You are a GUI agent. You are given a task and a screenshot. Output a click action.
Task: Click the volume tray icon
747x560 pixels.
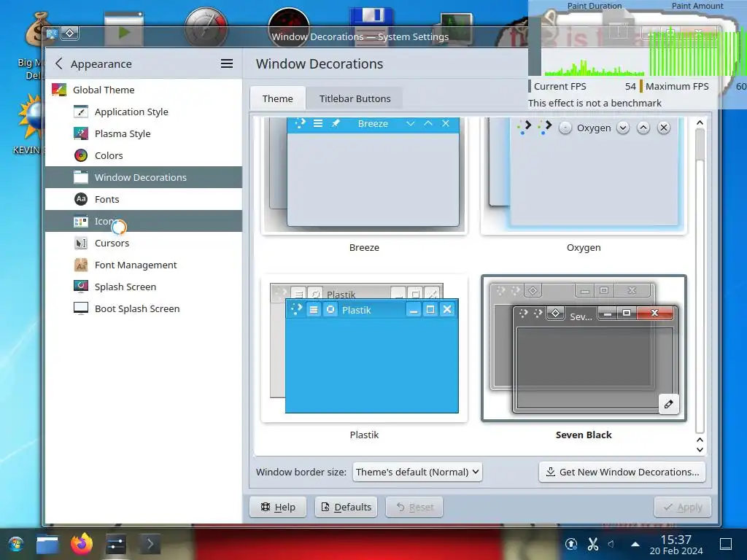pyautogui.click(x=611, y=544)
